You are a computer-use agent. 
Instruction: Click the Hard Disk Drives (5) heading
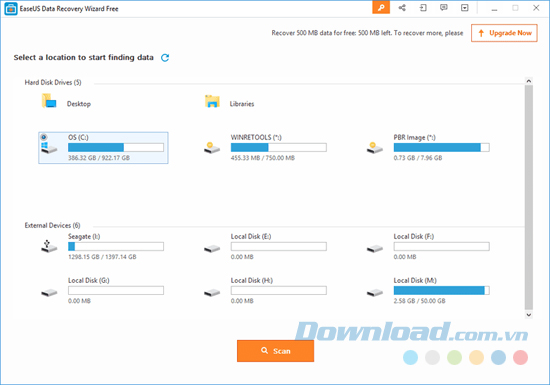[53, 82]
